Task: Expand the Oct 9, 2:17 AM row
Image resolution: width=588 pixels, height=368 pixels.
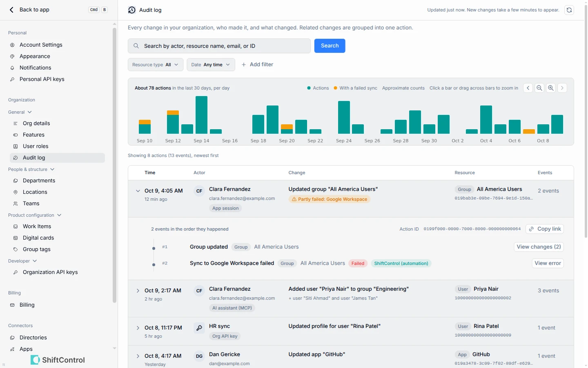Action: (138, 291)
